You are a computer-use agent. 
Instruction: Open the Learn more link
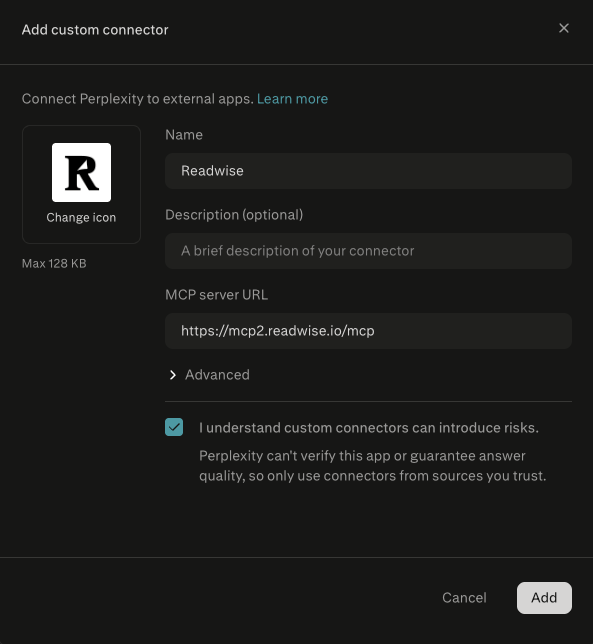(x=292, y=99)
